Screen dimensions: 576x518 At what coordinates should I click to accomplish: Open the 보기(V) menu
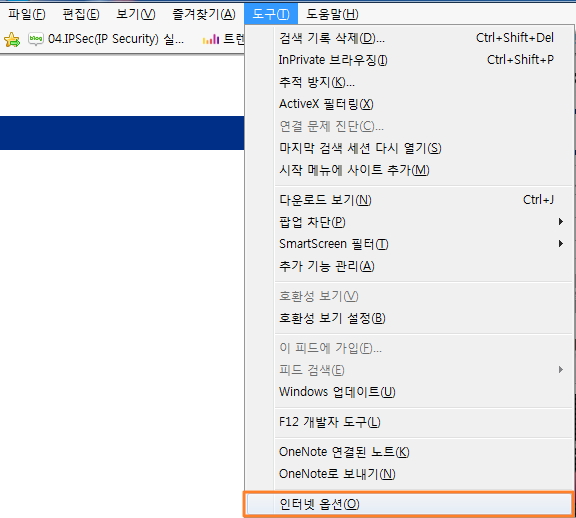pos(136,14)
